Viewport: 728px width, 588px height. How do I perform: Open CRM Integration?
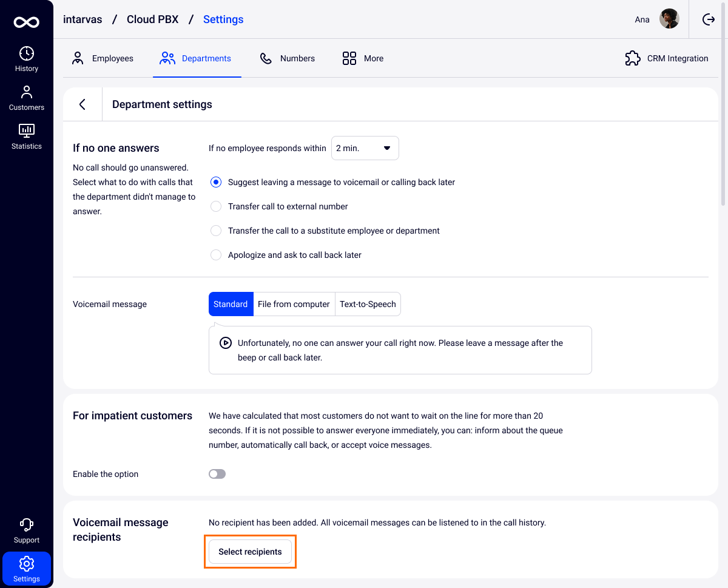[667, 58]
